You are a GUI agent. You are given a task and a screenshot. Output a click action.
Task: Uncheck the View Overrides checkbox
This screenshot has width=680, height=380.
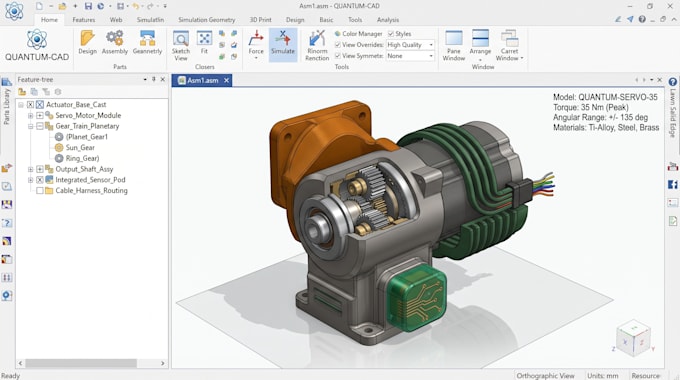pyautogui.click(x=338, y=45)
